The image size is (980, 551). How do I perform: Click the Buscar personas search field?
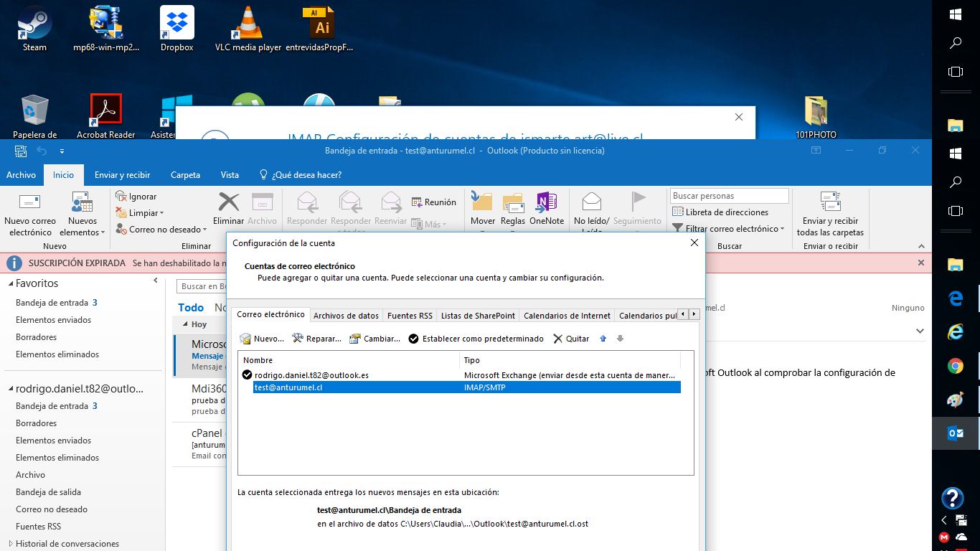(x=730, y=196)
